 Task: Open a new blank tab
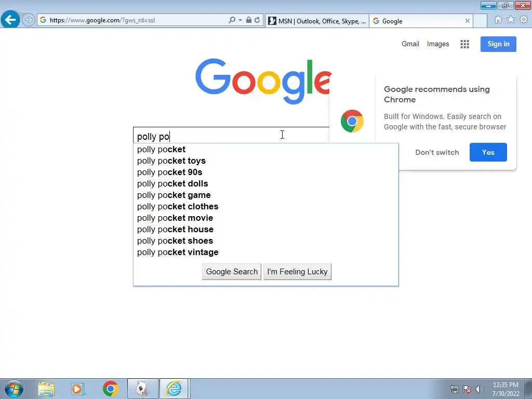coord(480,21)
